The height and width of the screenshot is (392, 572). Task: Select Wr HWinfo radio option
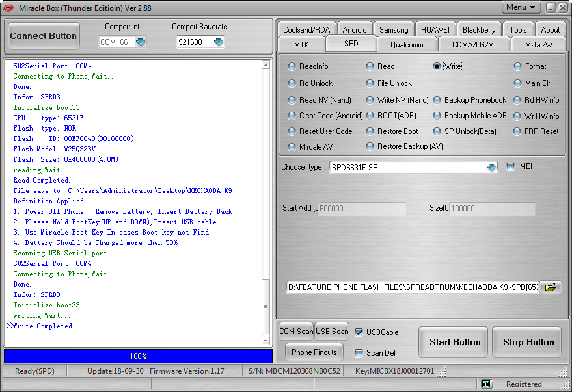coord(517,116)
